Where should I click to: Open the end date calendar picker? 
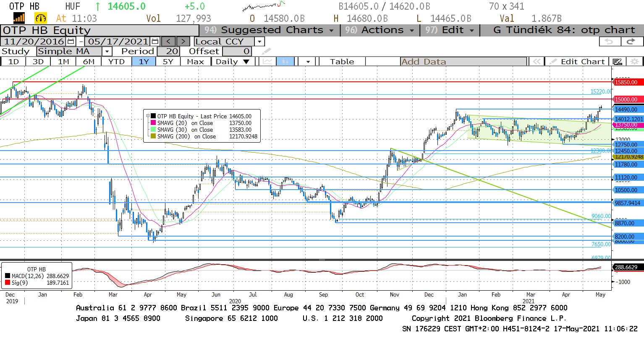(x=155, y=42)
